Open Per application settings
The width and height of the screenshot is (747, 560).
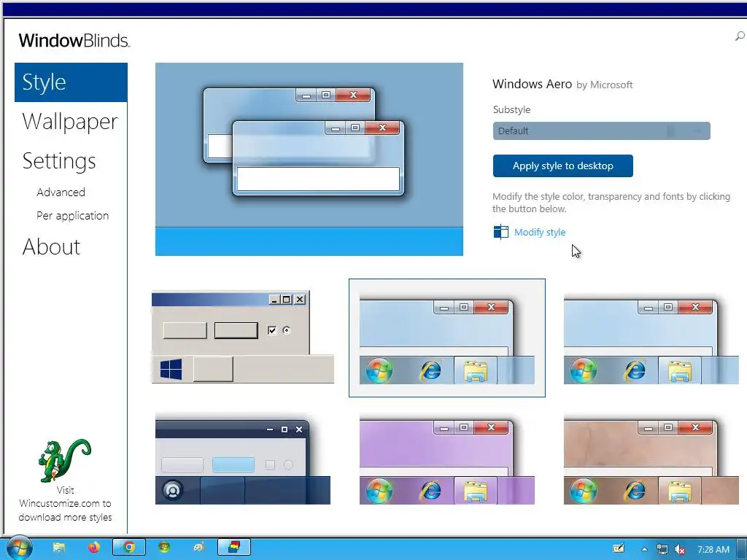[73, 216]
